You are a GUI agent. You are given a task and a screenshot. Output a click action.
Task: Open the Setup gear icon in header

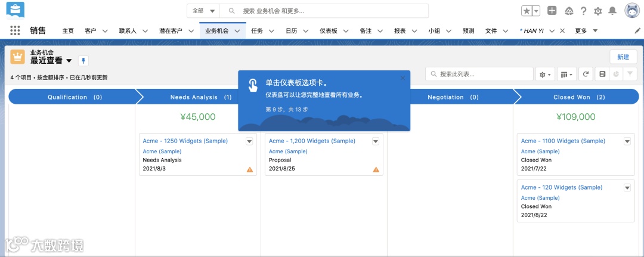pyautogui.click(x=598, y=11)
